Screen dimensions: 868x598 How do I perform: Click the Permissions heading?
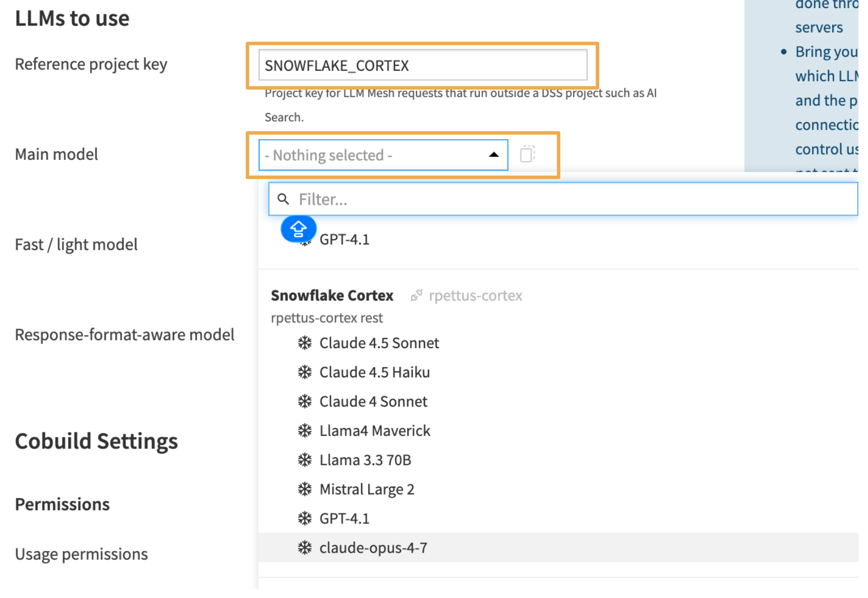(62, 504)
